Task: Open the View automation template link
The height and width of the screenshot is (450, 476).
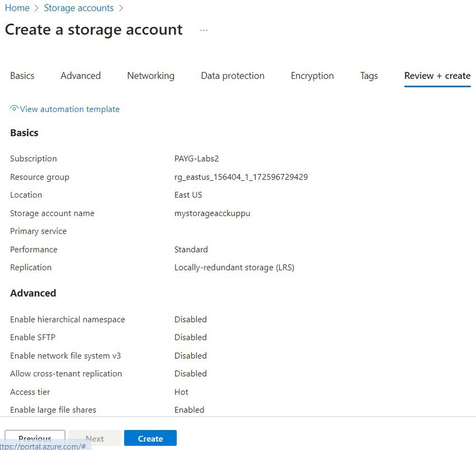Action: tap(69, 109)
